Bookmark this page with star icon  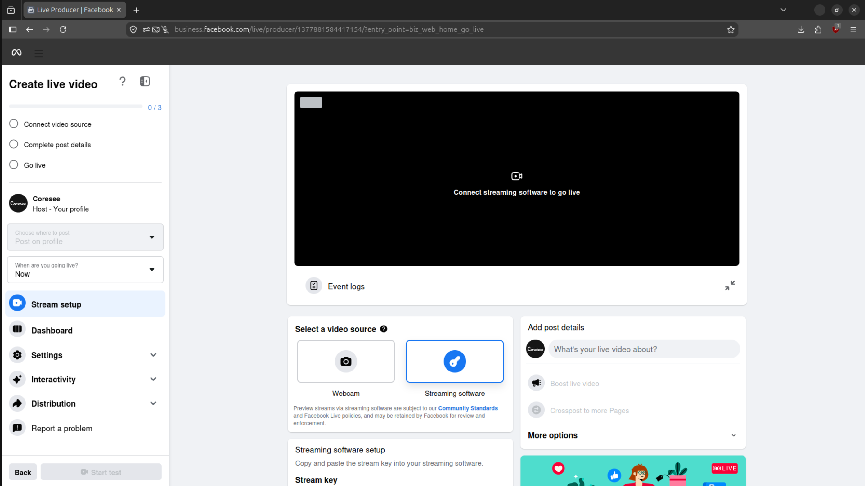[x=731, y=29]
